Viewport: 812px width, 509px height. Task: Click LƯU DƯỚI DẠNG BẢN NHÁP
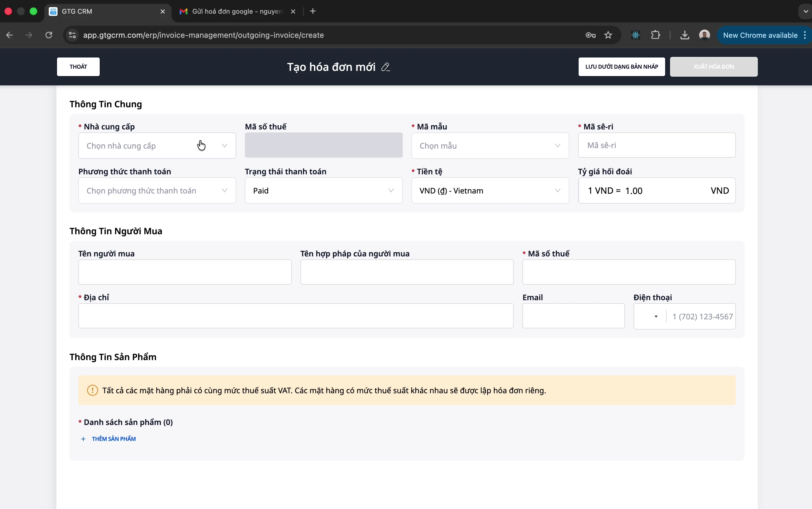pyautogui.click(x=621, y=67)
